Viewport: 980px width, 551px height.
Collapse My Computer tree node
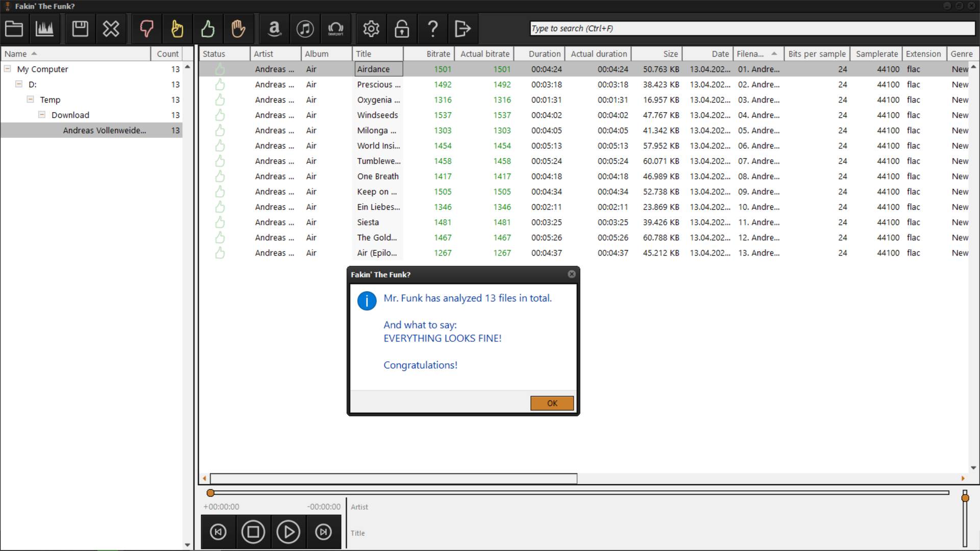click(x=8, y=68)
